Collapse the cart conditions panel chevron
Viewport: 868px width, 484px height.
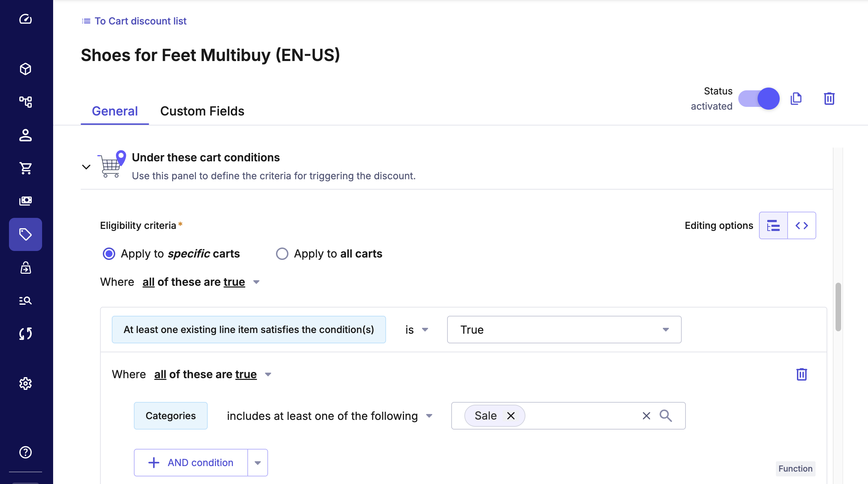point(86,167)
